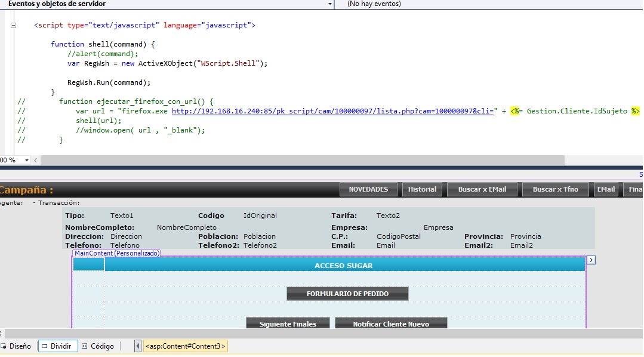The width and height of the screenshot is (644, 357).
Task: Click the FORMULARIO DE PEDIDO button
Action: click(347, 294)
